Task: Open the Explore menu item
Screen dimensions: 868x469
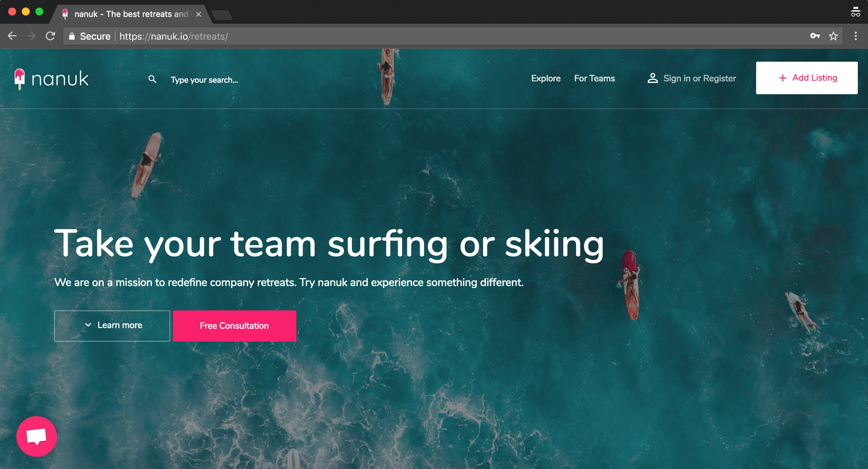Action: click(x=546, y=78)
